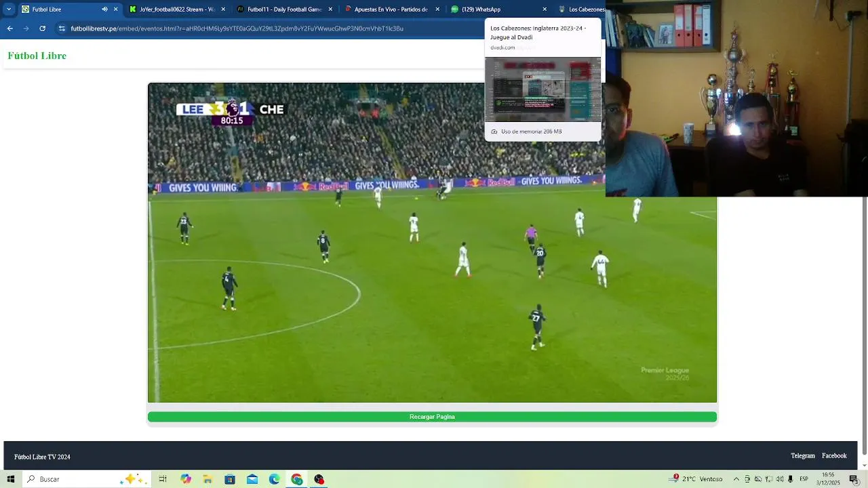The image size is (868, 488).
Task: Open the Facebook footer link
Action: point(834,456)
